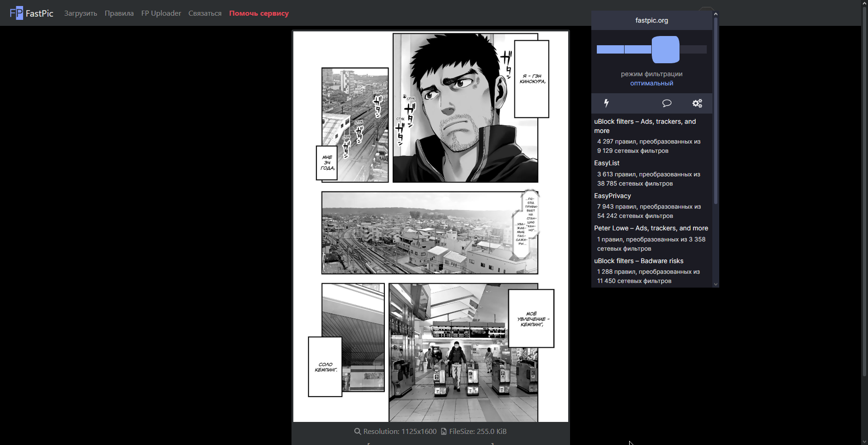Viewport: 868px width, 445px height.
Task: Click the FileSize: 255.0 KiB text
Action: click(478, 432)
